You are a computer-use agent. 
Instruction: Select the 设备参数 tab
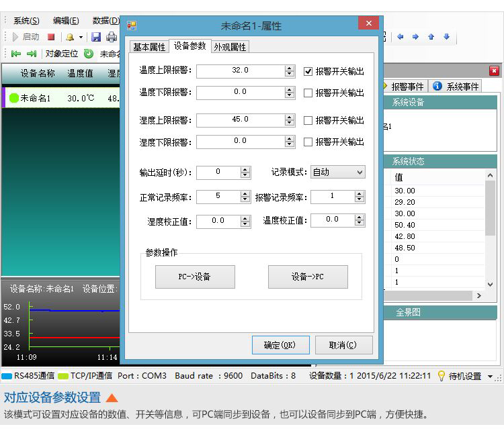(190, 46)
